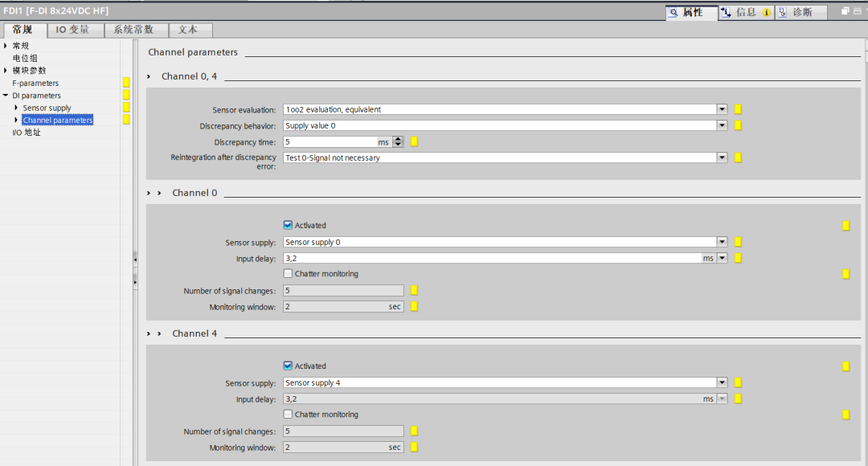
Task: Click yellow marker beside Channel 0 Input delay
Action: [x=738, y=258]
